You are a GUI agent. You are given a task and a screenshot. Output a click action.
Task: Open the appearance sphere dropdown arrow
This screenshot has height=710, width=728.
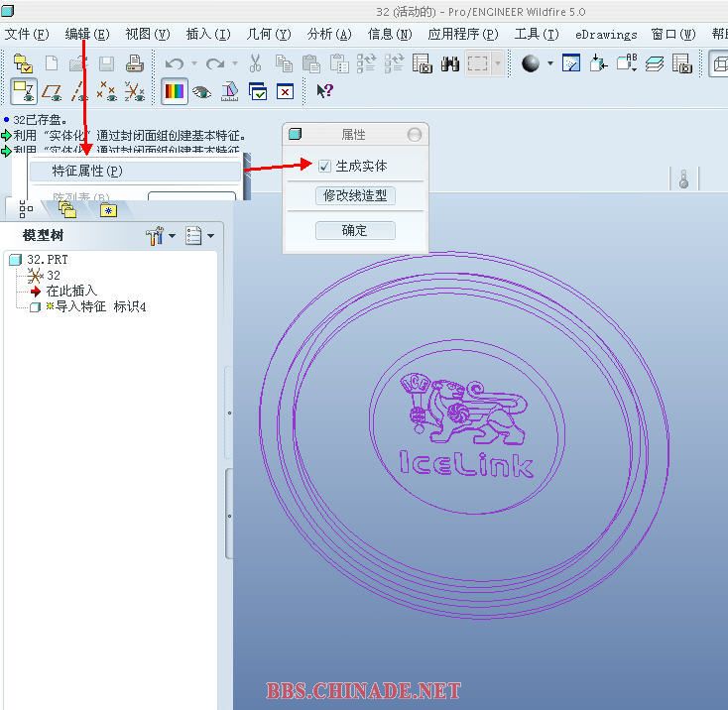[x=550, y=63]
